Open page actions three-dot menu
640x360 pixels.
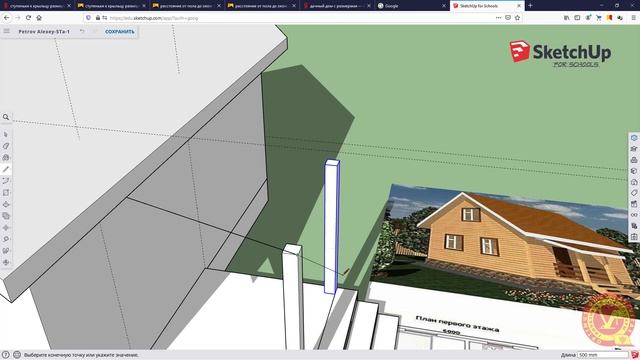click(x=498, y=18)
